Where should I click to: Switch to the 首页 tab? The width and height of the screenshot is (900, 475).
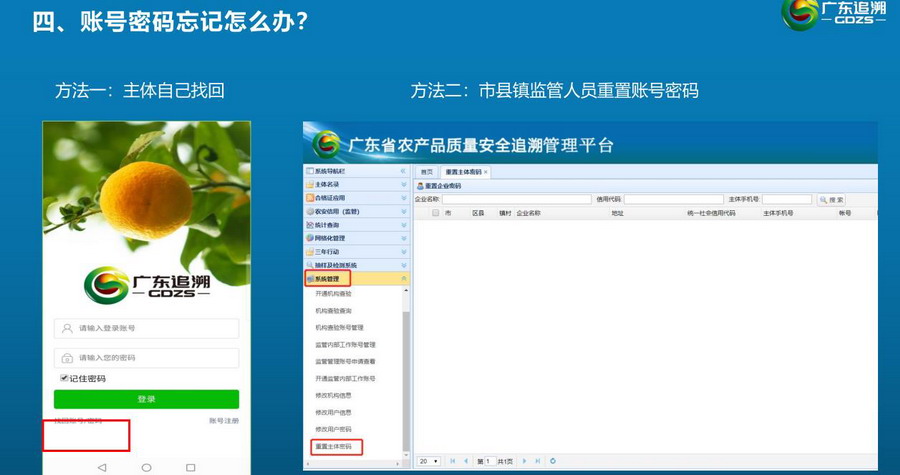[x=427, y=172]
